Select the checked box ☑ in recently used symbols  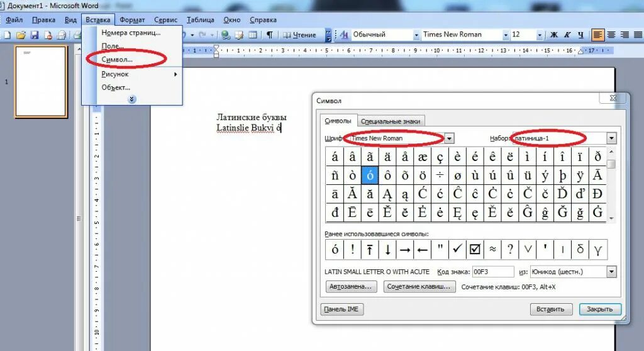(475, 249)
